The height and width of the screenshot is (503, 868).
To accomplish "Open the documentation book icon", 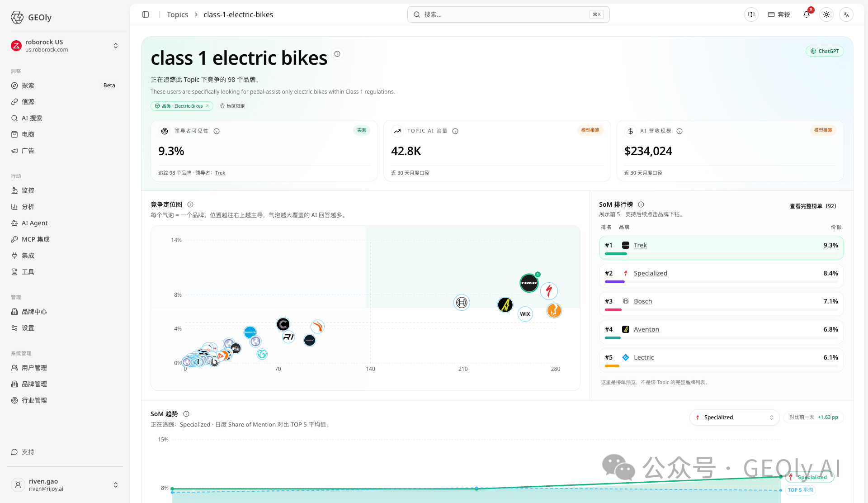I will 751,14.
